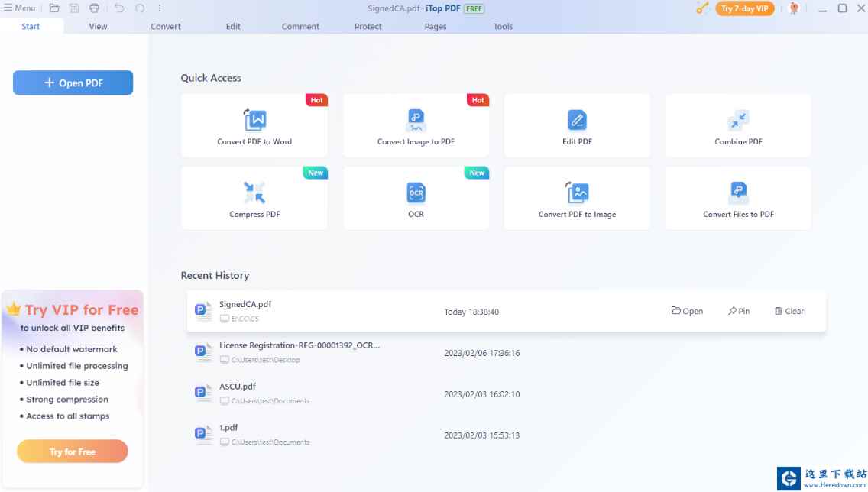Click the 1.pdf file icon

click(x=203, y=435)
